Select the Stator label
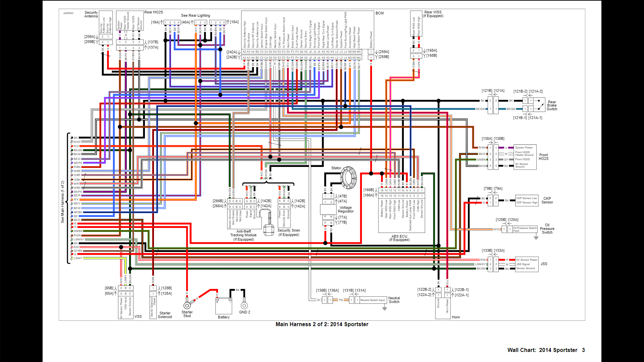Image resolution: width=644 pixels, height=362 pixels. point(336,168)
